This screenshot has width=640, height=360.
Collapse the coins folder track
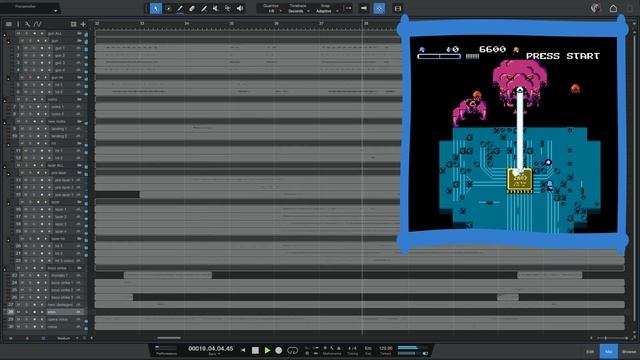(x=4, y=100)
